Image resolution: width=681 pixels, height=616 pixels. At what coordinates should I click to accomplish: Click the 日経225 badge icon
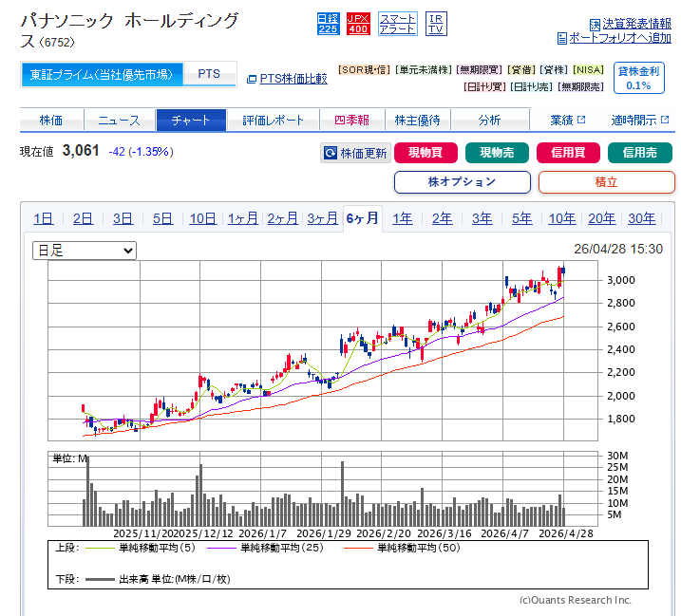point(328,24)
